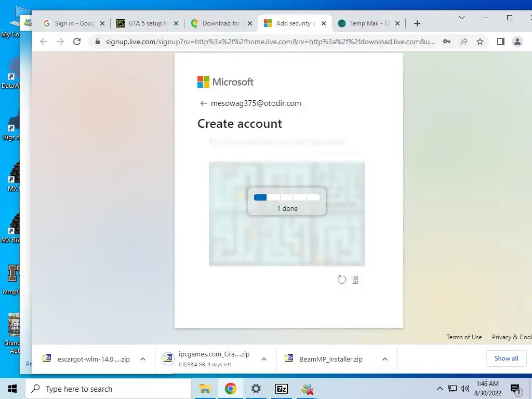532x399 pixels.
Task: Click the taskbar clock showing 1:46 AM
Action: [x=487, y=389]
